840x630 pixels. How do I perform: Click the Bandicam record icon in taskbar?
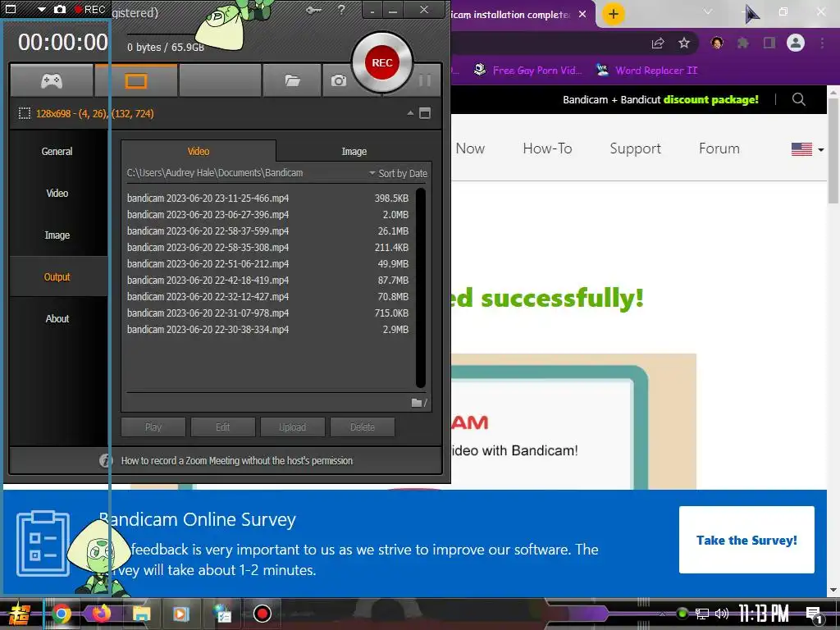pyautogui.click(x=262, y=614)
